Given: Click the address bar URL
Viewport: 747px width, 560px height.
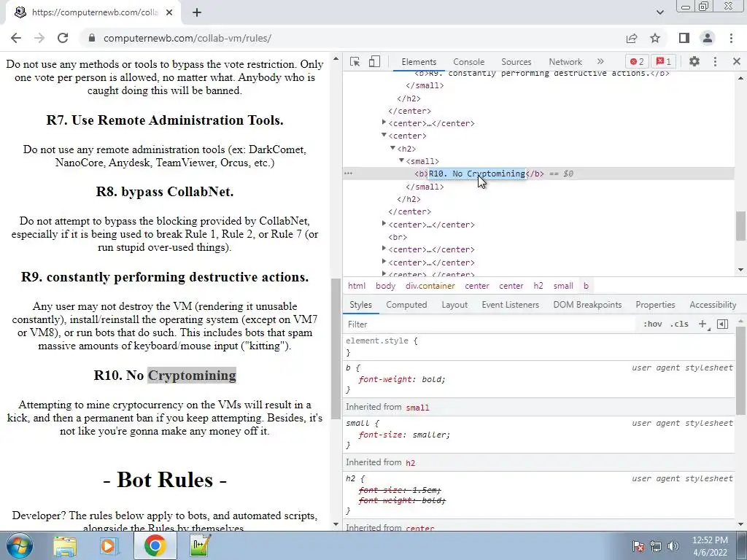Looking at the screenshot, I should (187, 38).
